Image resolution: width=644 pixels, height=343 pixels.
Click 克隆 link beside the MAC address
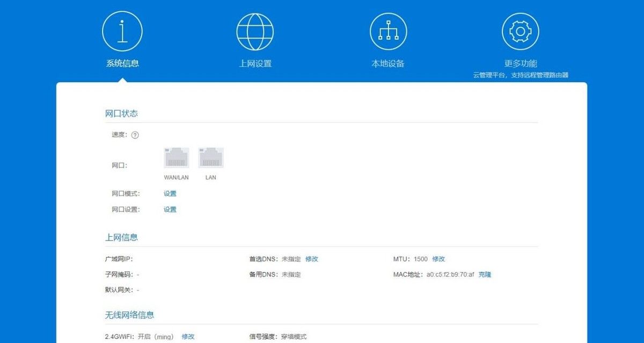485,275
